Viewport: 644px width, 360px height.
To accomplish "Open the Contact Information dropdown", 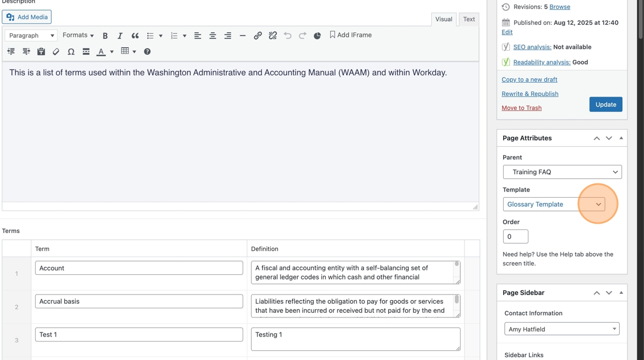I will 562,329.
